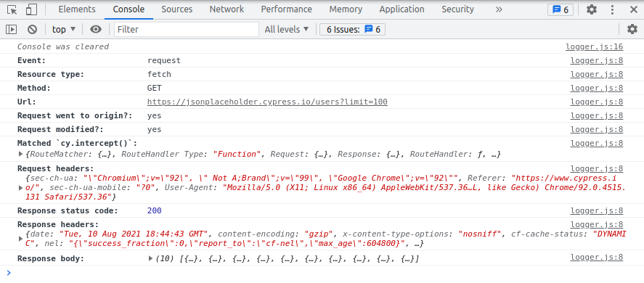Open the All levels log filter dropdown
644x283 pixels.
click(287, 29)
